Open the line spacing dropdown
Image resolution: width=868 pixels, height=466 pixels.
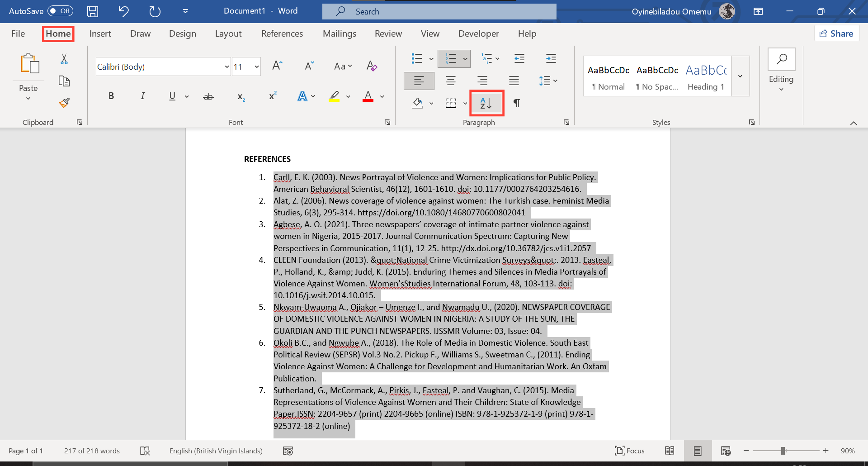547,81
